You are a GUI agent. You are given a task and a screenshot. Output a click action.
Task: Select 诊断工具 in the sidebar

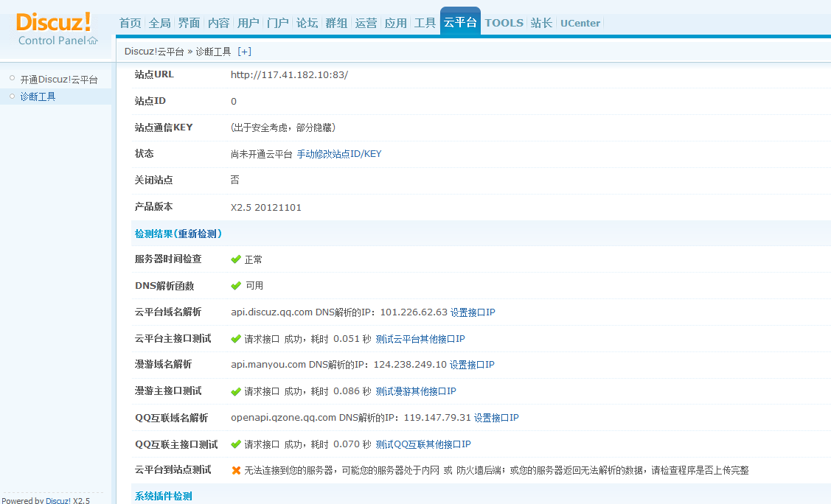[x=38, y=97]
